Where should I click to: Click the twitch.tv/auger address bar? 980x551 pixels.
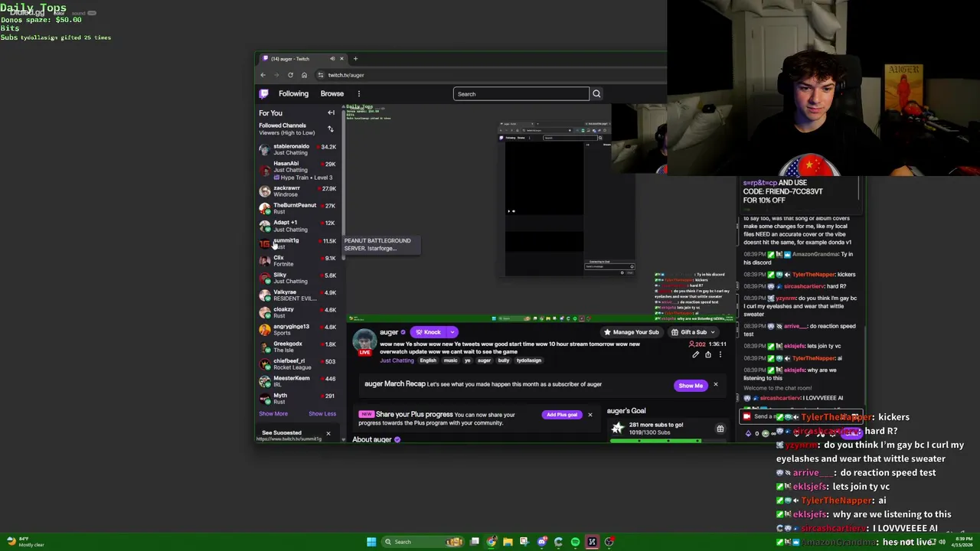490,75
